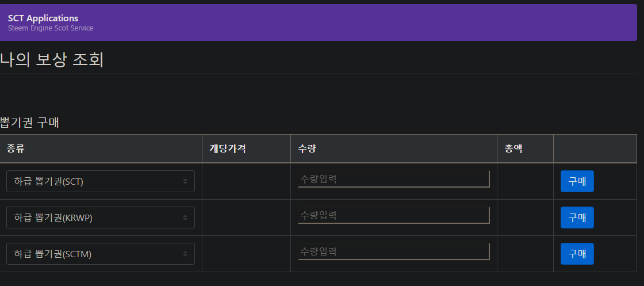Image resolution: width=644 pixels, height=286 pixels.
Task: Click the empty 개당가격 cell in the SCT row
Action: (246, 181)
